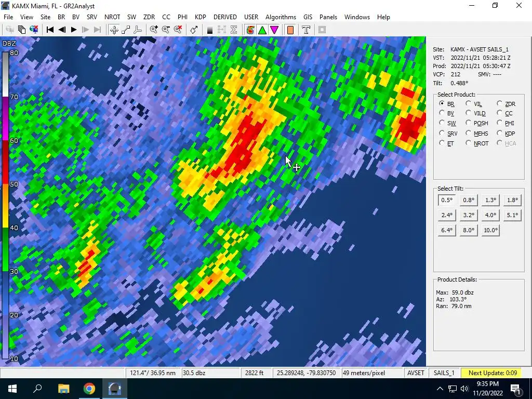
Task: Select the distance measuring line tool
Action: click(126, 30)
